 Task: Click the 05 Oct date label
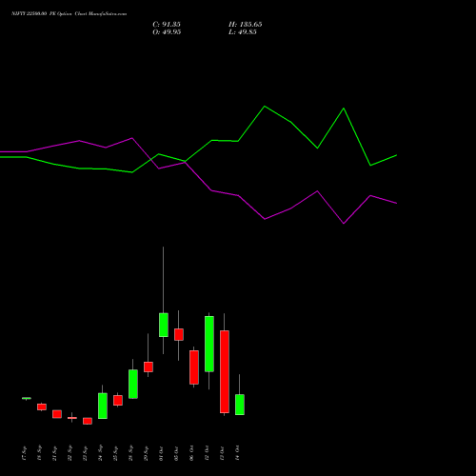[176, 453]
